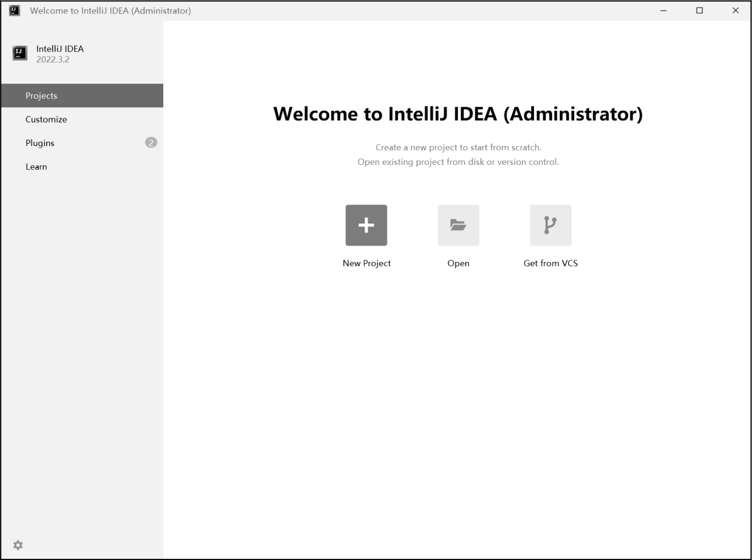Select the Projects tab
This screenshot has height=560, width=752.
82,95
